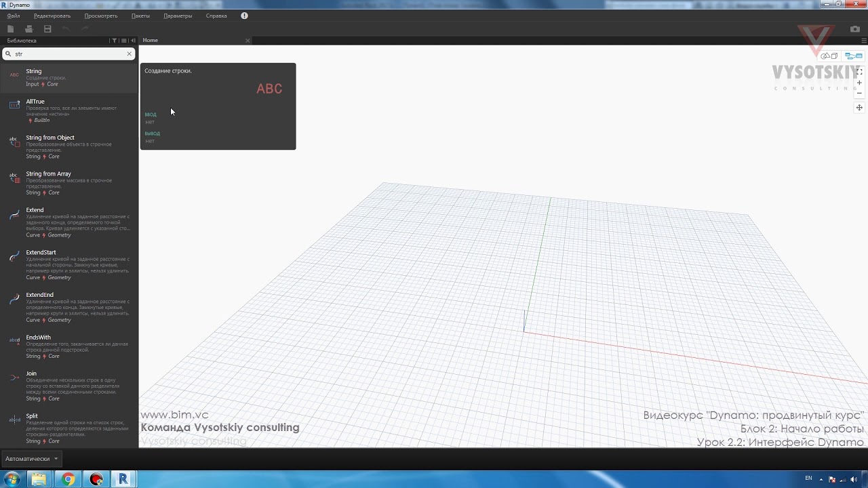
Task: Open Google Chrome from taskbar
Action: click(68, 479)
